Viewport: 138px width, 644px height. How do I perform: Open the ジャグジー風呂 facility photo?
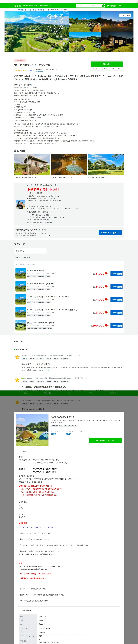point(69,165)
